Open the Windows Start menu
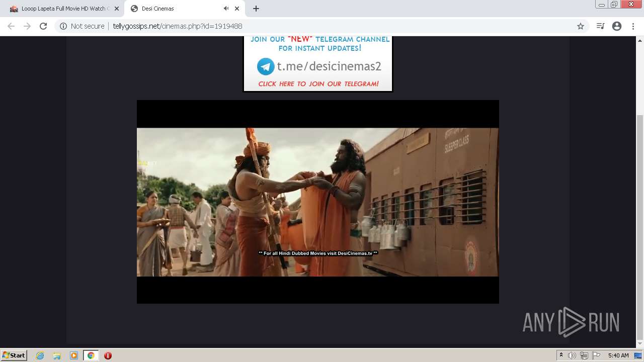 point(14,355)
